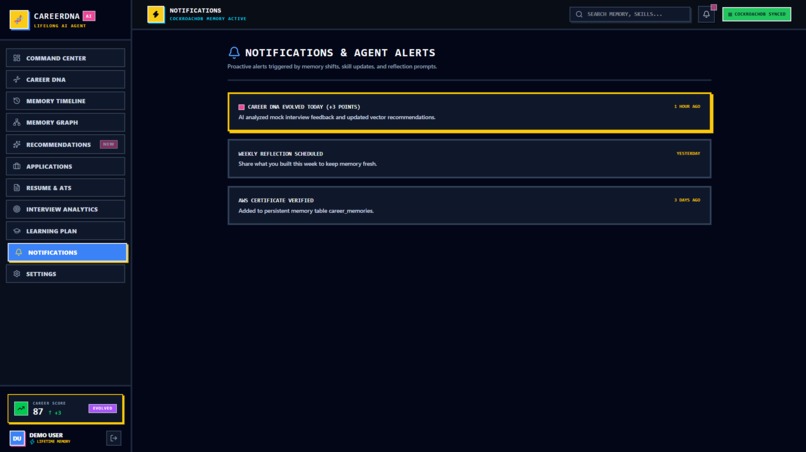806x452 pixels.
Task: Click the Cockroachdb Synced button
Action: click(757, 14)
